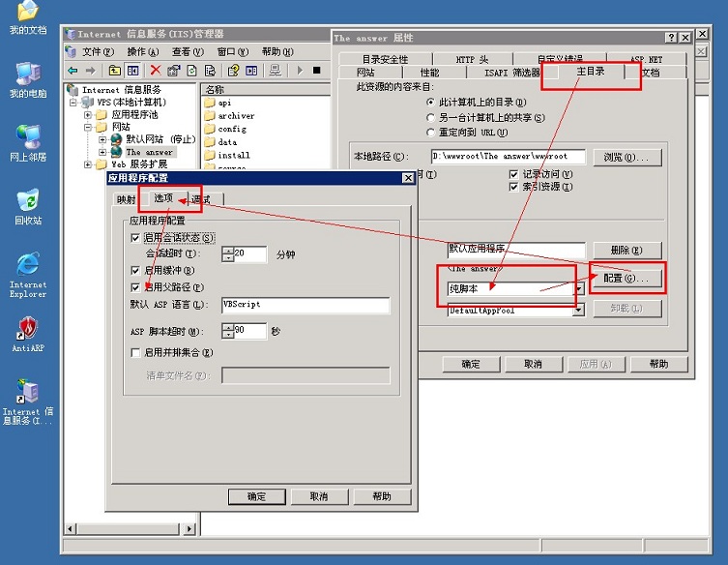Screen dimensions: 728x565
Task: Switch to the 目录安全性 tab
Action: (386, 59)
